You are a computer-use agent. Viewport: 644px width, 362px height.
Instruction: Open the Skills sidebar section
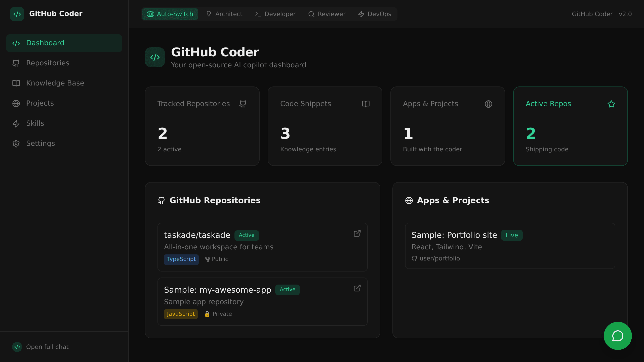pyautogui.click(x=64, y=123)
